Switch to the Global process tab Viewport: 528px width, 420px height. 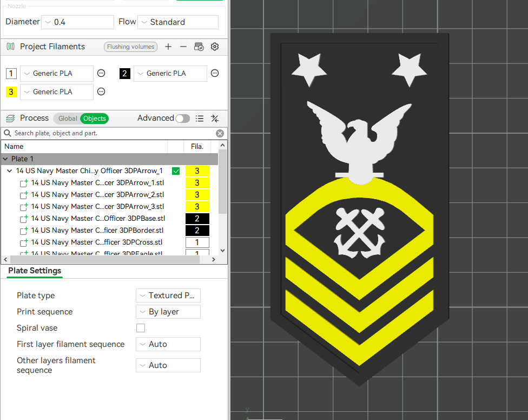[68, 118]
